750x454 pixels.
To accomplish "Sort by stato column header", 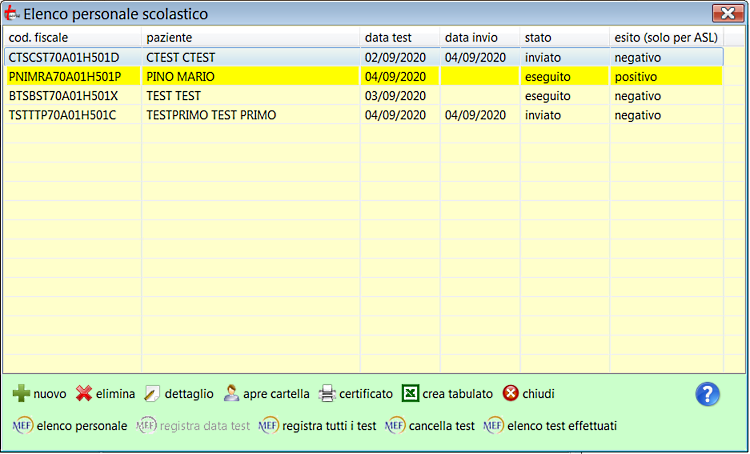I will tap(564, 37).
